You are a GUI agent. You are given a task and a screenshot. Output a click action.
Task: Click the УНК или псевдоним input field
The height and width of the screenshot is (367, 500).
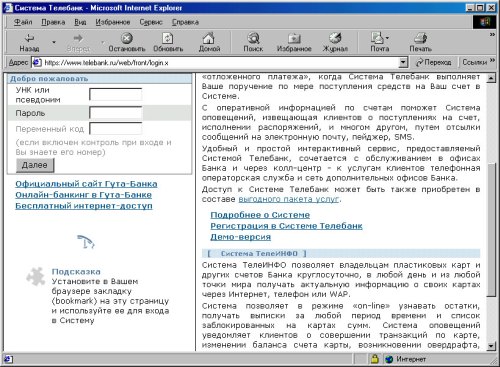click(x=116, y=94)
